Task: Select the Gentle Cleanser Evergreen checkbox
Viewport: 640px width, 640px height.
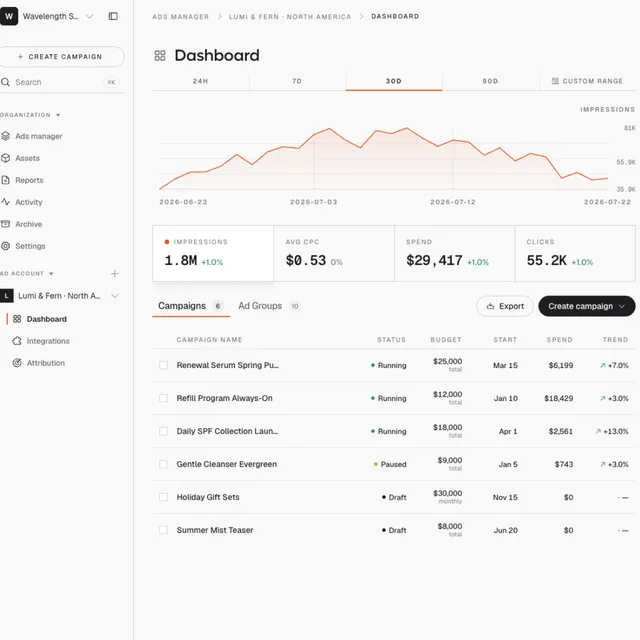Action: 163,464
